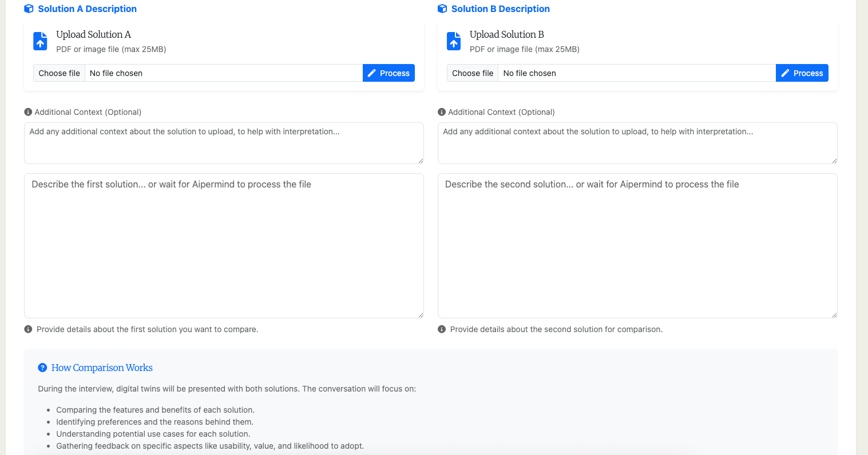Click the Upload Solution B file icon
The height and width of the screenshot is (455, 868).
coord(453,41)
